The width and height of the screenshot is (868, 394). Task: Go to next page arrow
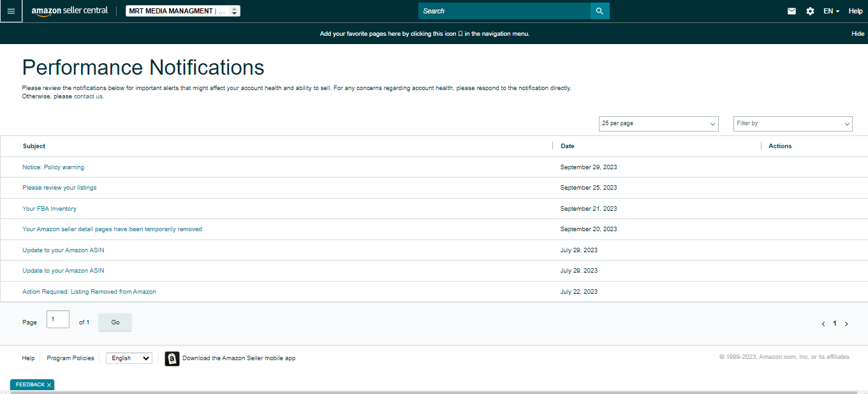coord(846,324)
